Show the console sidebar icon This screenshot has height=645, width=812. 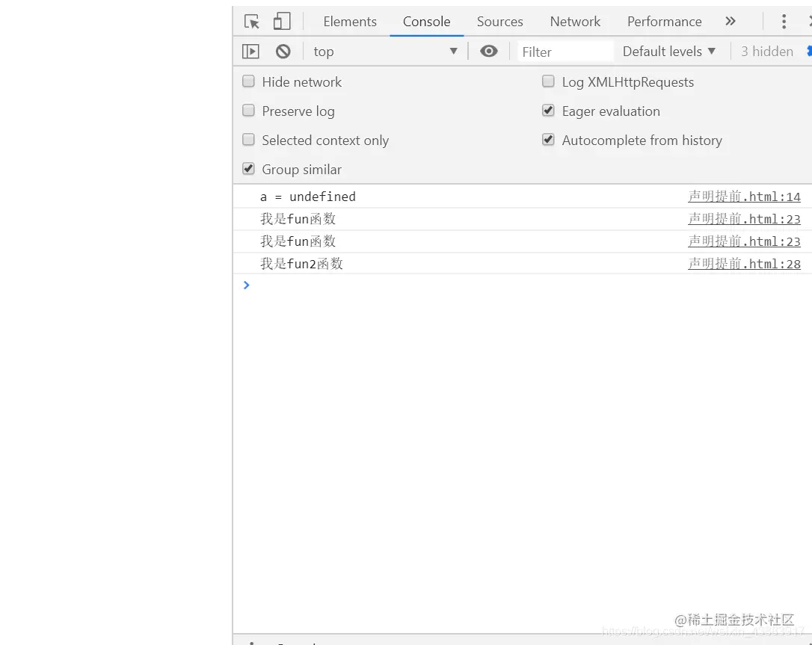tap(250, 52)
